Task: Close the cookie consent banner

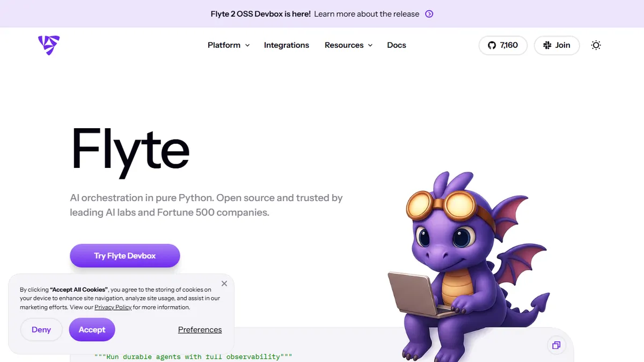Action: click(x=224, y=284)
